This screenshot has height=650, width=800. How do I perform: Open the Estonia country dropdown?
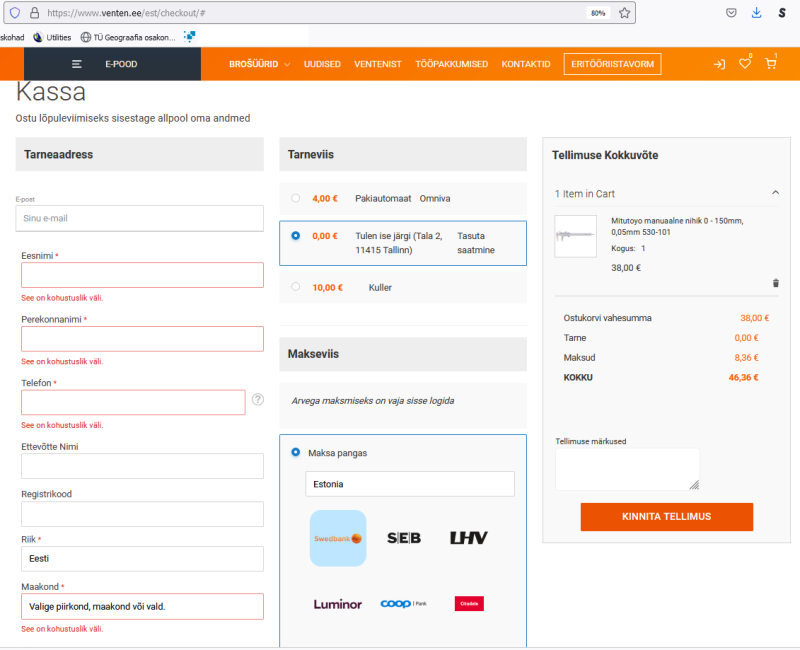(x=410, y=484)
